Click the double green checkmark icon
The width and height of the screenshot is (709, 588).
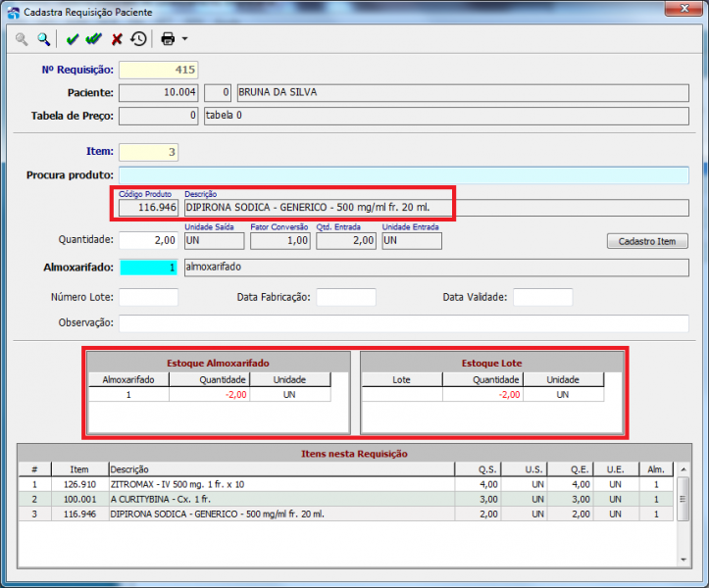pos(93,39)
